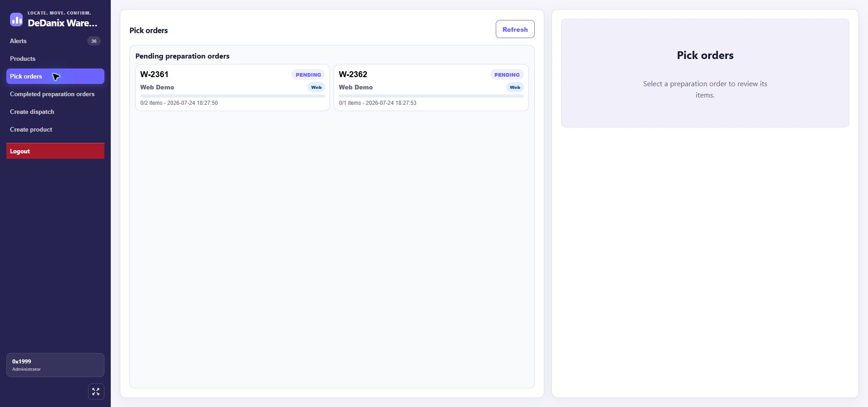Select Pick orders in the sidebar
The height and width of the screenshot is (407, 868).
pos(55,76)
